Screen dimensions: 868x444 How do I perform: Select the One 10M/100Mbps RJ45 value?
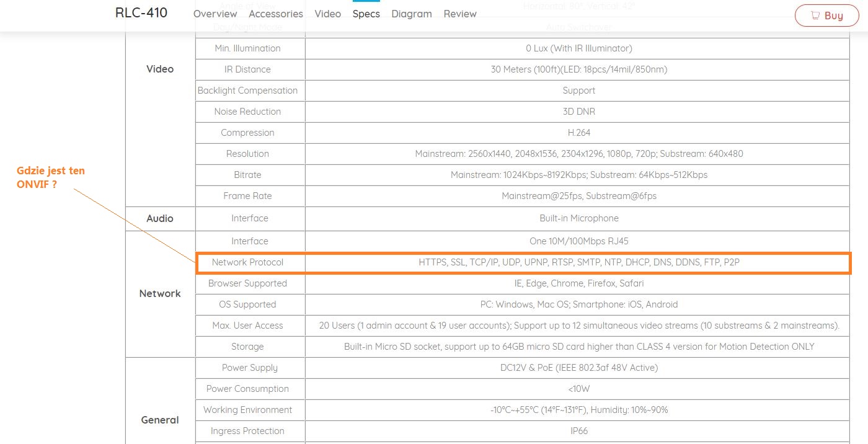click(x=579, y=241)
